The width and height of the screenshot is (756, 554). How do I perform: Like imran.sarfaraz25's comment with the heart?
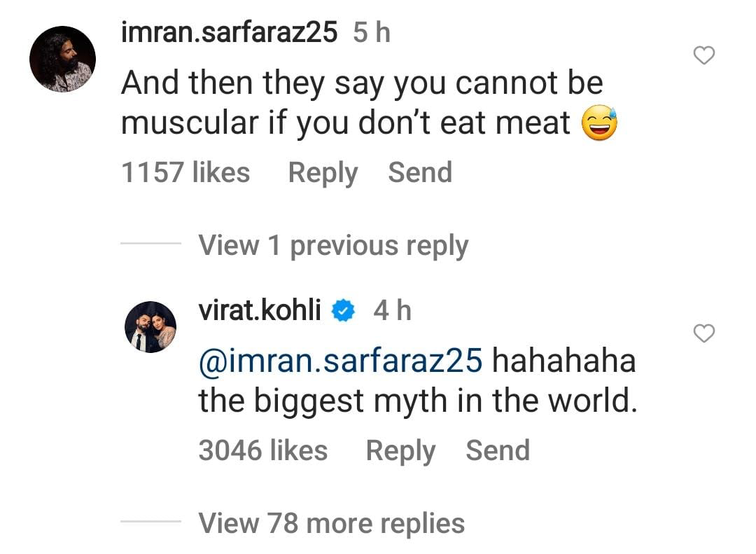click(703, 55)
